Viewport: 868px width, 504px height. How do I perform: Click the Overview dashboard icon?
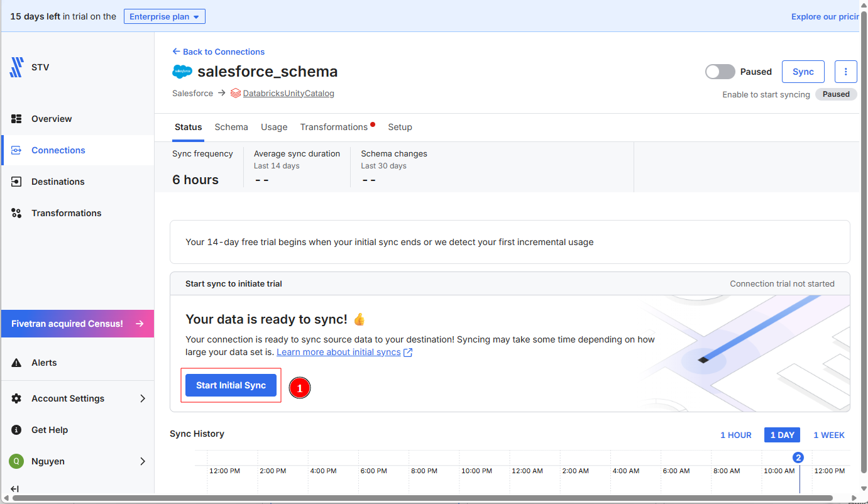point(17,119)
